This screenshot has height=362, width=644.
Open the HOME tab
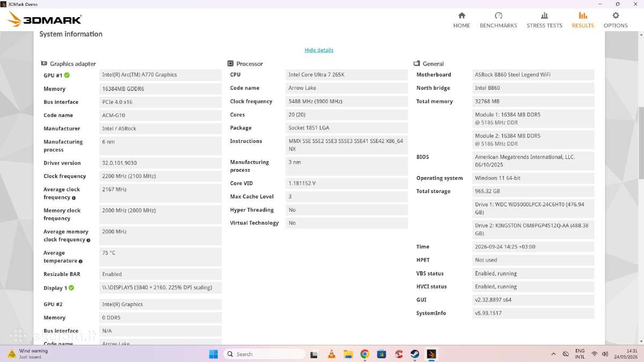click(x=462, y=20)
